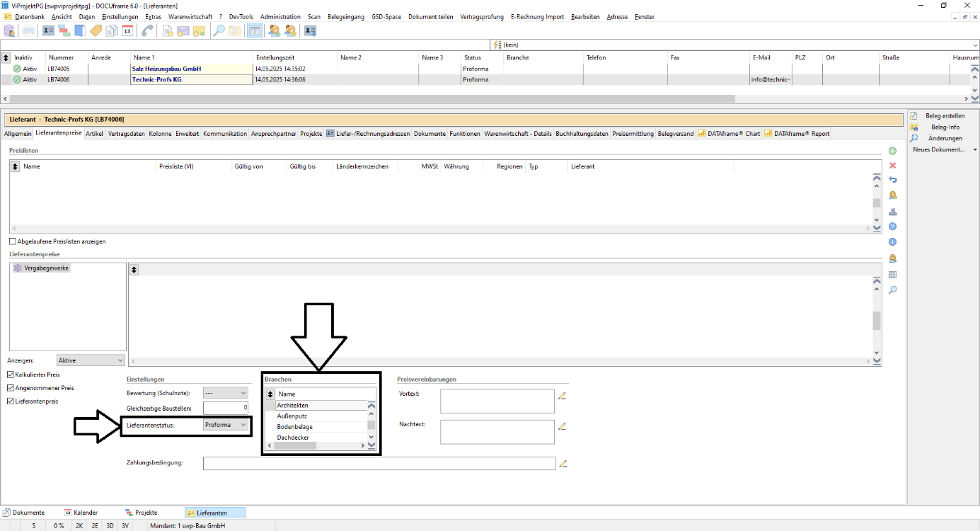Click the yellow price tag toolbar icon
The width and height of the screenshot is (980, 531).
click(x=96, y=30)
